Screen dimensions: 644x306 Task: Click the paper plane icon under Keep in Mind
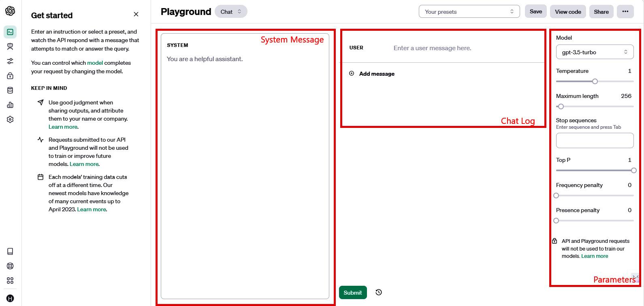(41, 102)
